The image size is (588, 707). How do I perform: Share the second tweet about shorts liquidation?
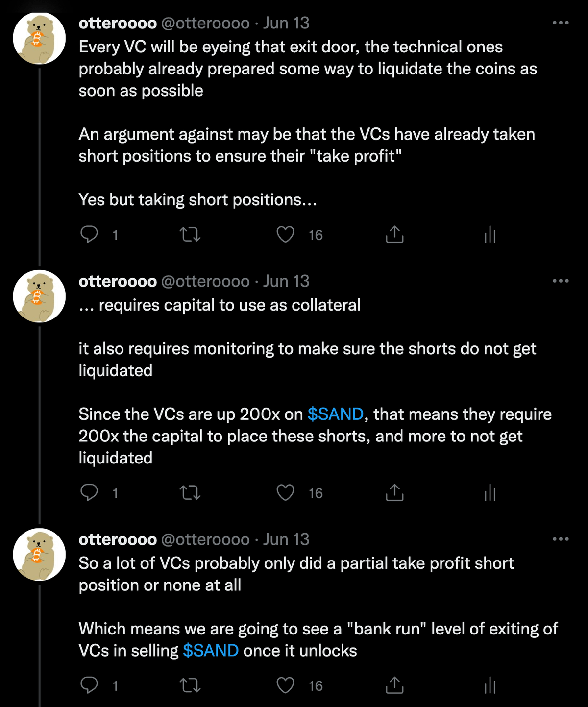pyautogui.click(x=394, y=492)
